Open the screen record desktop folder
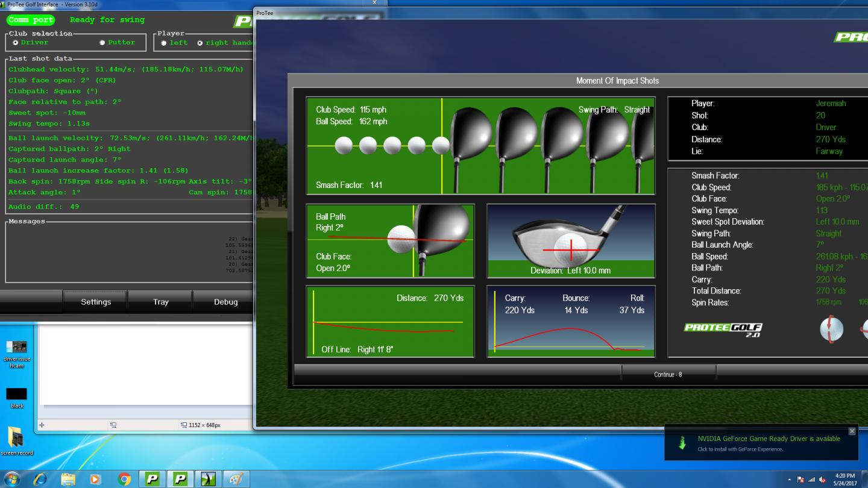 coord(17,441)
